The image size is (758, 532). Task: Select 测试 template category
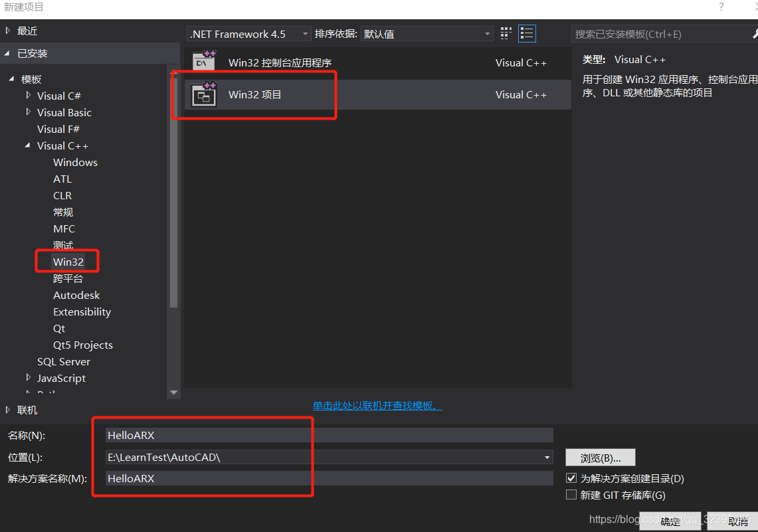[x=63, y=244]
